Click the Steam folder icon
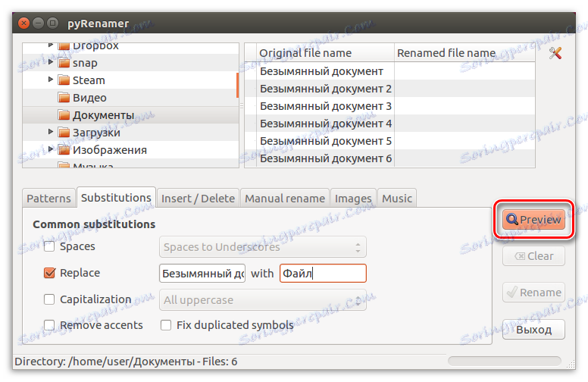 pos(64,80)
